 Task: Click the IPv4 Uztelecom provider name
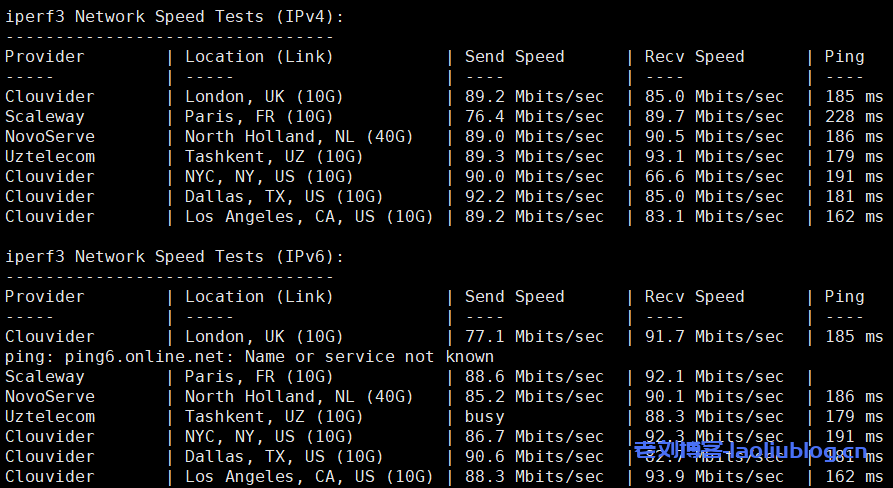pyautogui.click(x=49, y=156)
